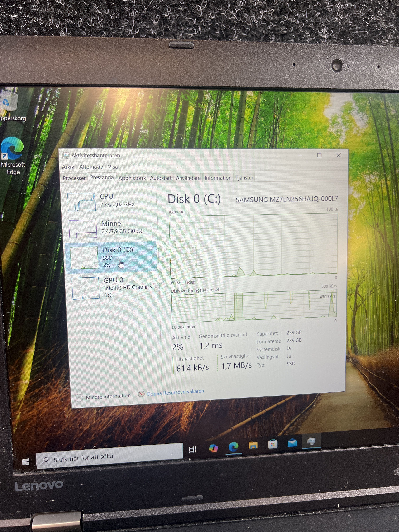Collapse with the Mindre information chevron icon
399x532 pixels.
pyautogui.click(x=79, y=398)
